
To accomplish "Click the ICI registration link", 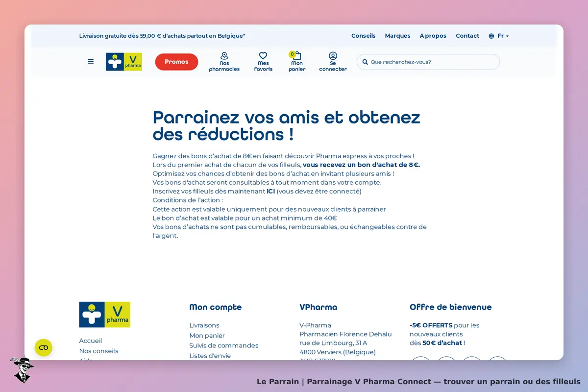I will 271,191.
